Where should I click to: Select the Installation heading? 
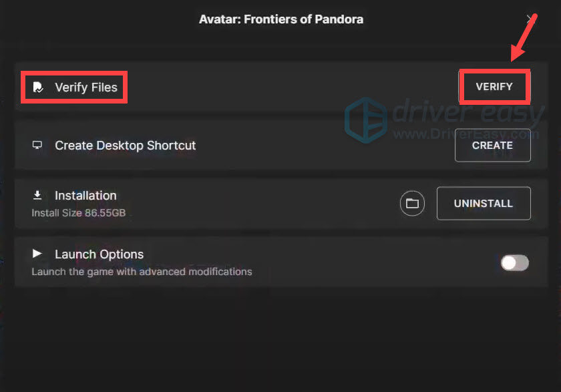pyautogui.click(x=85, y=196)
